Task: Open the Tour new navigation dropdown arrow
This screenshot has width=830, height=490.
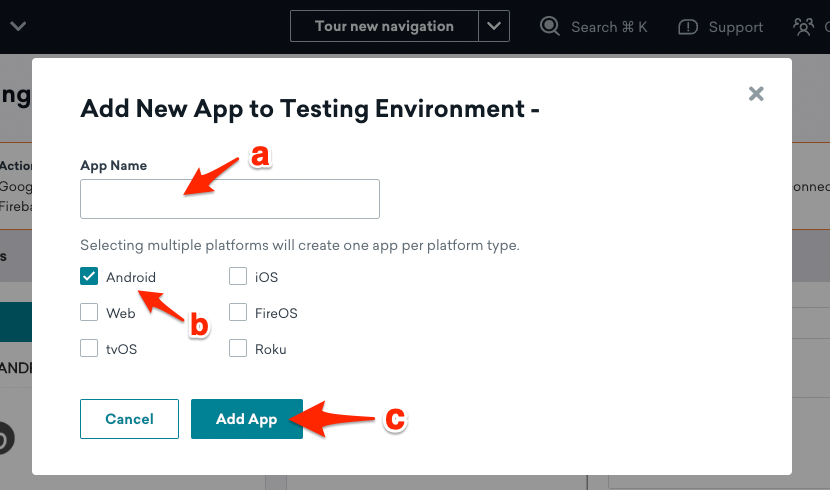Action: [x=494, y=26]
